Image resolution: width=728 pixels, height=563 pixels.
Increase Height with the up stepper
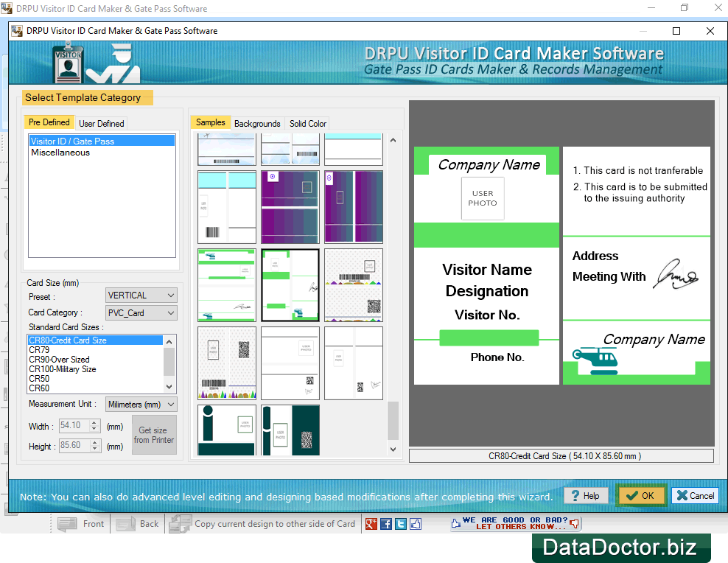click(x=95, y=442)
